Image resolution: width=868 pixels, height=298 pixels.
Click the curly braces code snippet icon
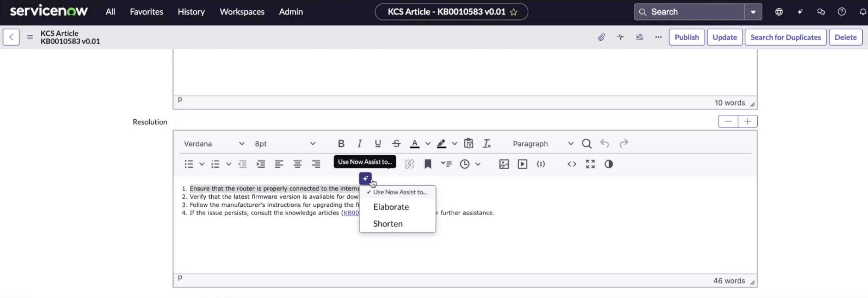pyautogui.click(x=541, y=164)
